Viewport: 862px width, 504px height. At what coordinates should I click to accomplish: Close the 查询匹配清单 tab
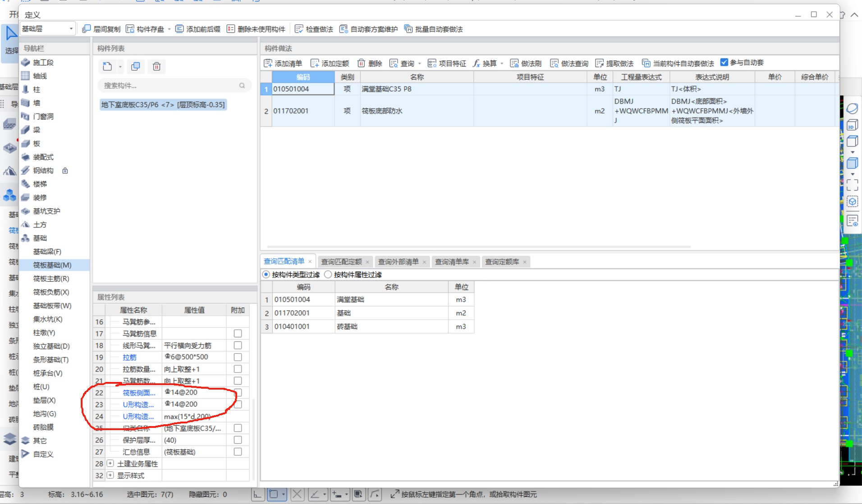click(x=310, y=262)
